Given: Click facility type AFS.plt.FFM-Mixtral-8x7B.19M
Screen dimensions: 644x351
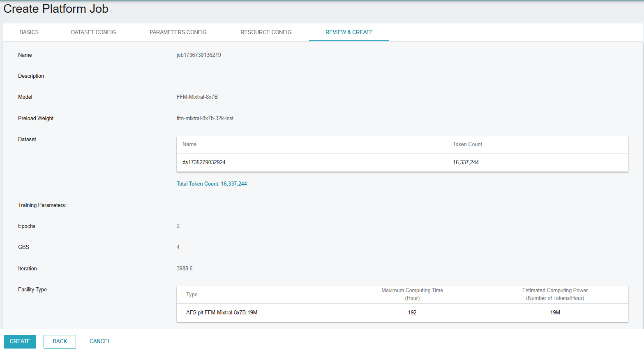Looking at the screenshot, I should 222,313.
